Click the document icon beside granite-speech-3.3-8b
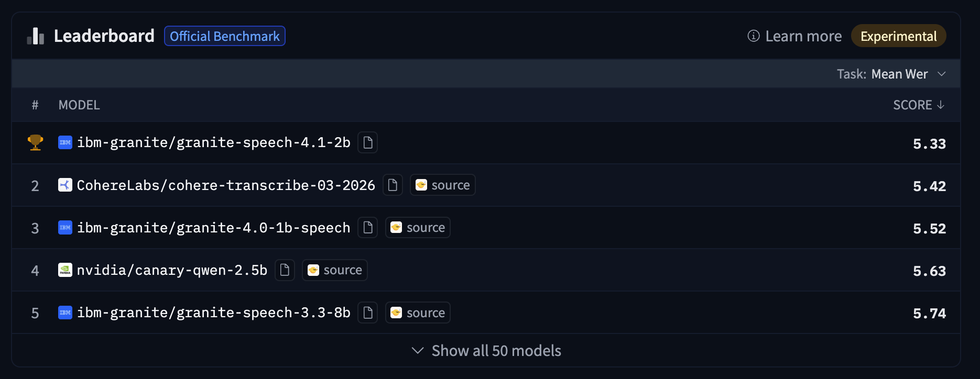 [x=367, y=312]
